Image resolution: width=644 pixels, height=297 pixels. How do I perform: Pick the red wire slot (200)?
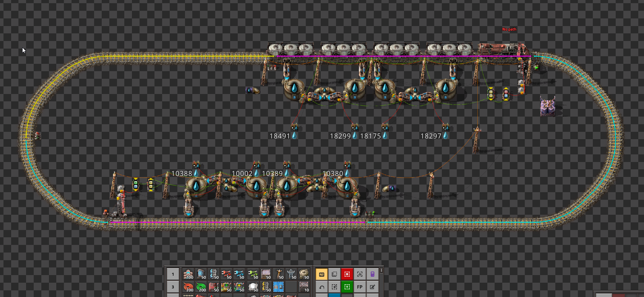click(x=188, y=287)
